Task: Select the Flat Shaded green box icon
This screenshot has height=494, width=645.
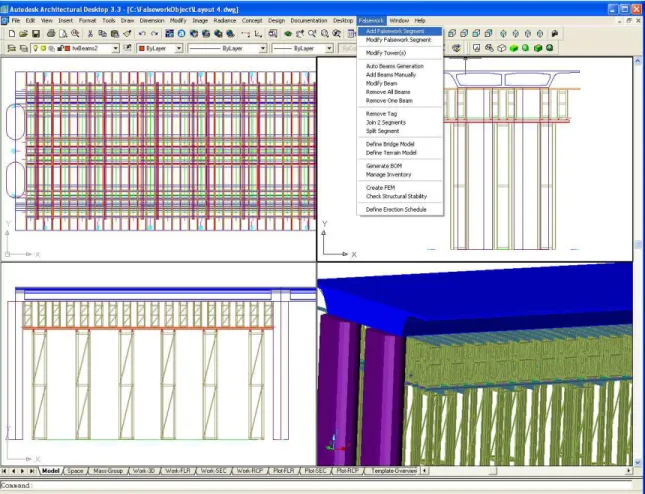Action: (x=513, y=48)
